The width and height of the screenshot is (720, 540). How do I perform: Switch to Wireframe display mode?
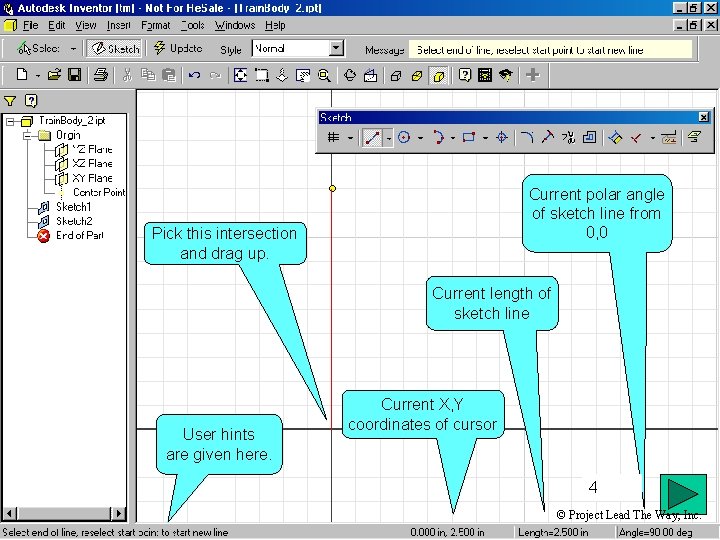coord(396,75)
